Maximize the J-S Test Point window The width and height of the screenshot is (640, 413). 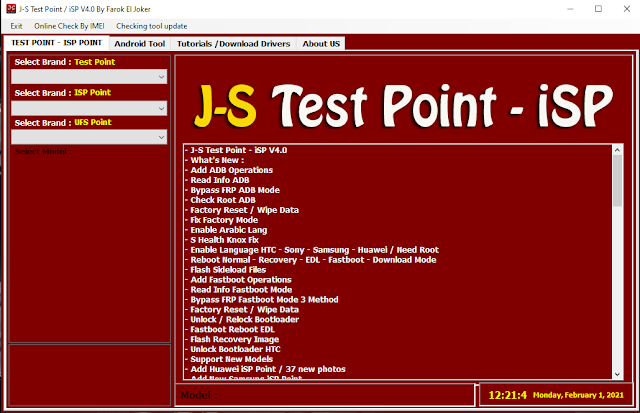click(x=598, y=9)
